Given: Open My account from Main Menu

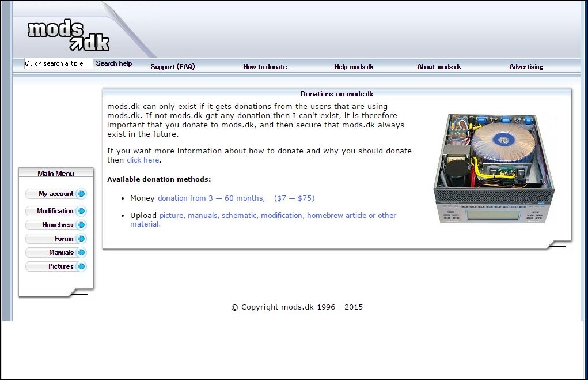Looking at the screenshot, I should 56,194.
